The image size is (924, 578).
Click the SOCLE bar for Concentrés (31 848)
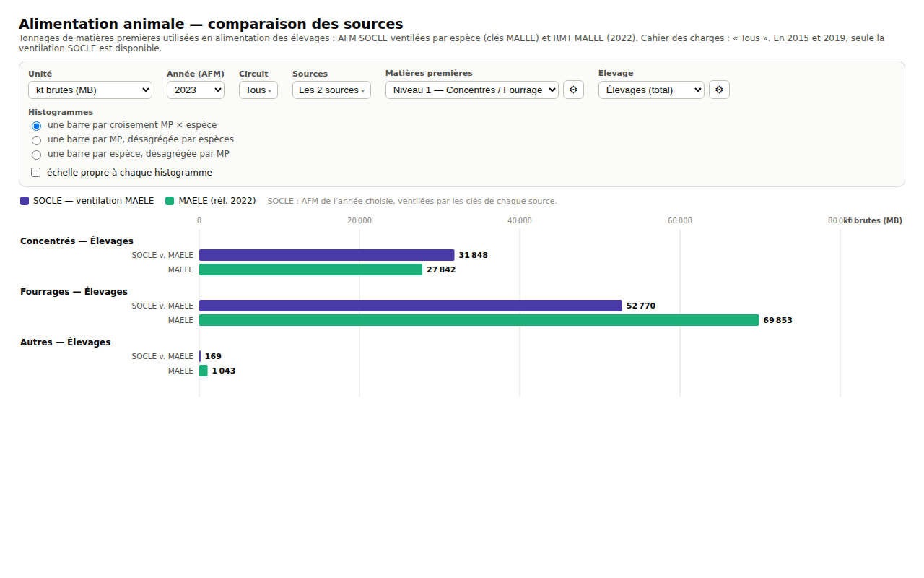(x=327, y=255)
